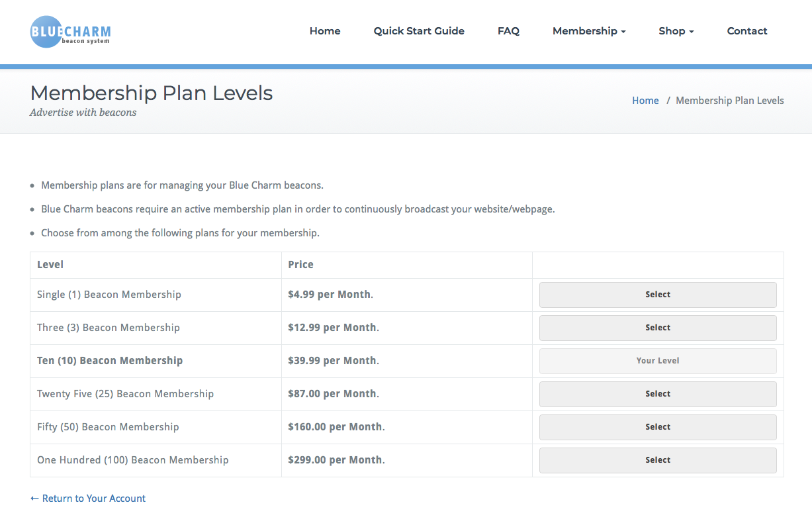Click the Price column header
Screen dimensions: 812x527
(x=300, y=265)
